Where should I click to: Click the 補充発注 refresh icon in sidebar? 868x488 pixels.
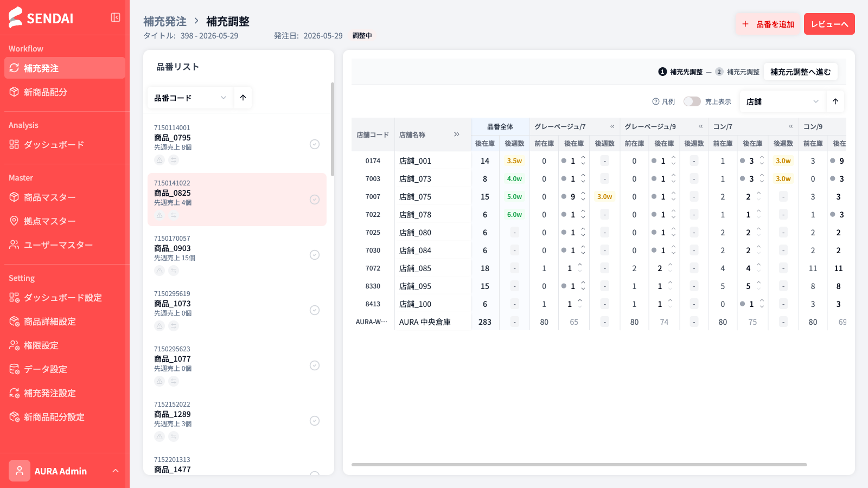[14, 68]
